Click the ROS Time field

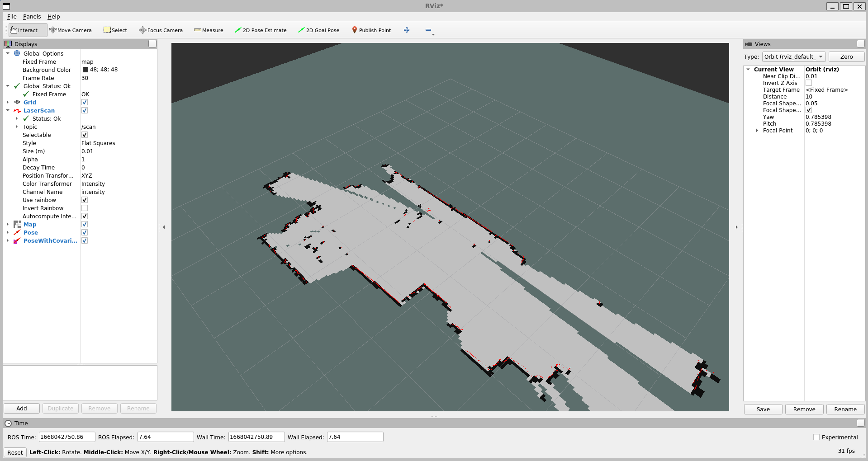[67, 437]
